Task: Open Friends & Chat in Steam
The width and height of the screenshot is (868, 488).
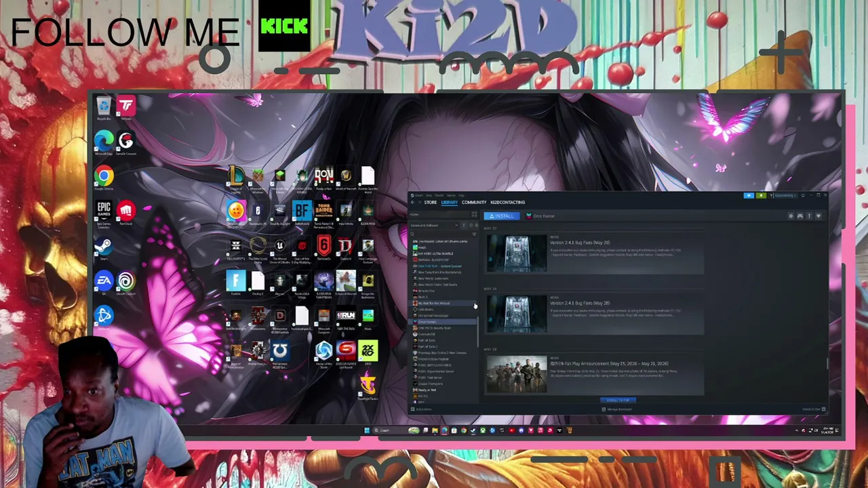Action: coord(812,409)
